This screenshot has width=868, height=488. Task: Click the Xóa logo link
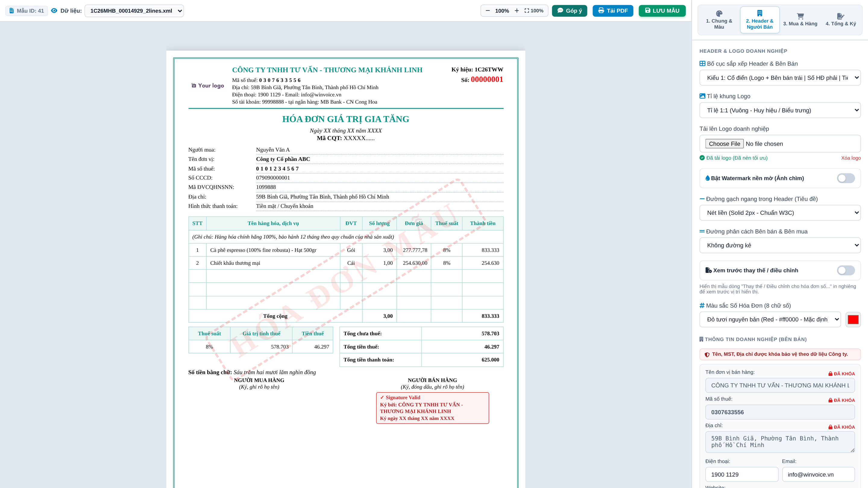pyautogui.click(x=851, y=158)
